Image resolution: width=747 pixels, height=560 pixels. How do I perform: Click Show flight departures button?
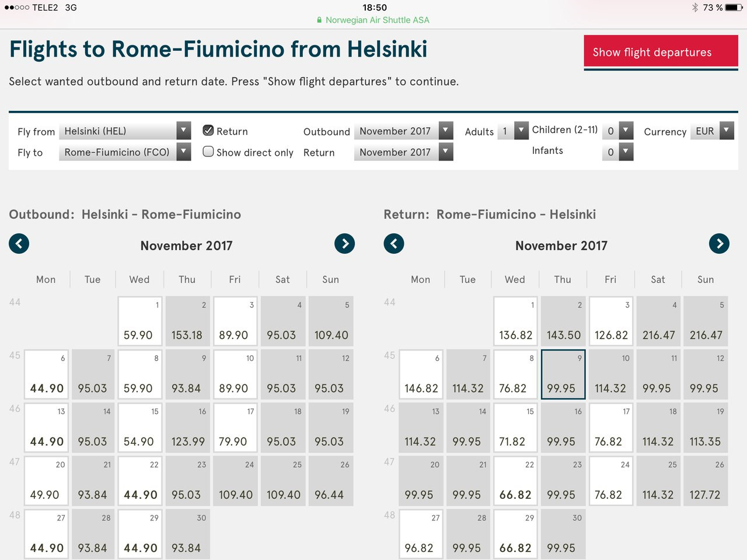(661, 52)
